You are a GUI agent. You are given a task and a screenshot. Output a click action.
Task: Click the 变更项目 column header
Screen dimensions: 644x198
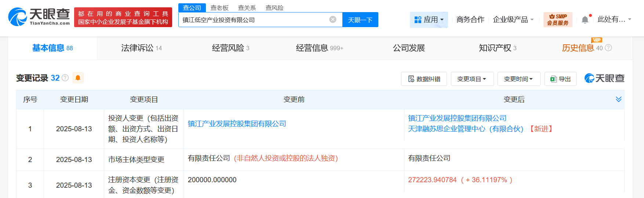[144, 99]
